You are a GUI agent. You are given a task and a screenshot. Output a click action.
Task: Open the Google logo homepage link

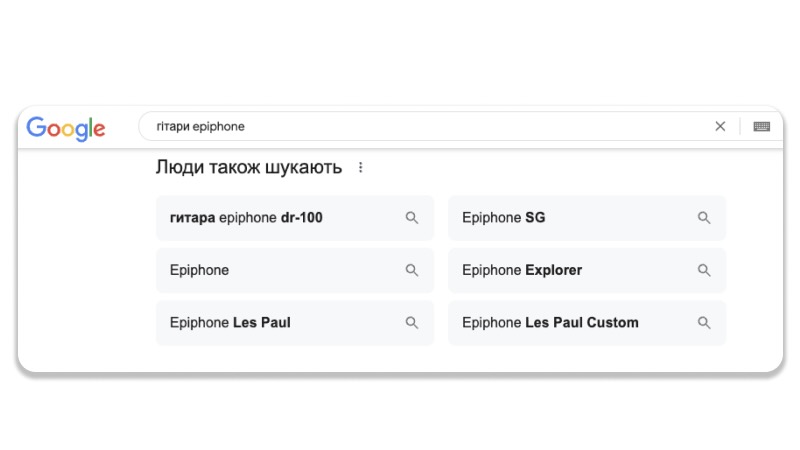[x=66, y=128]
